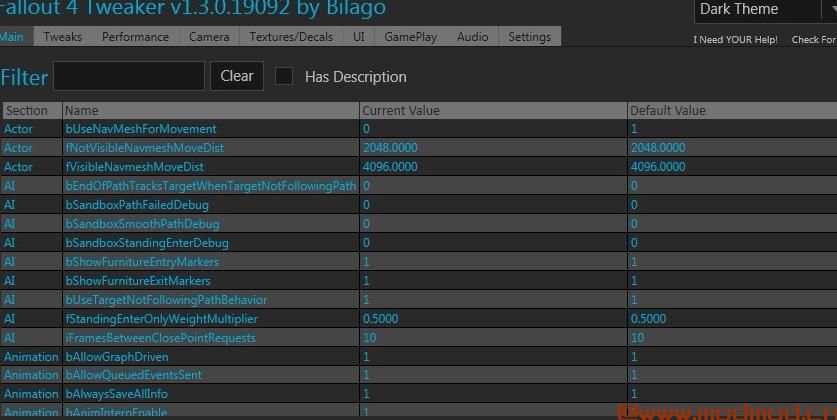This screenshot has width=837, height=420.
Task: Select the iFramesBetweenClosePointRequests setting
Action: (161, 338)
